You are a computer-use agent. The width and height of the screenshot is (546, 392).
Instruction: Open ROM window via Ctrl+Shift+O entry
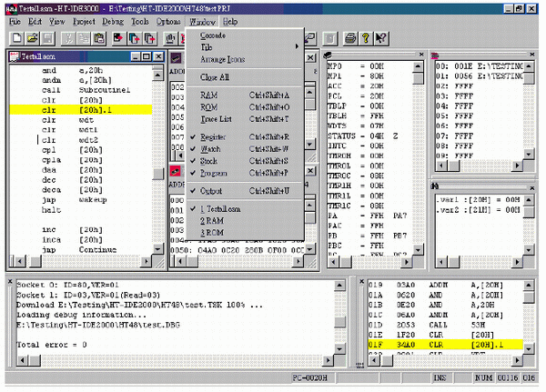pyautogui.click(x=245, y=107)
